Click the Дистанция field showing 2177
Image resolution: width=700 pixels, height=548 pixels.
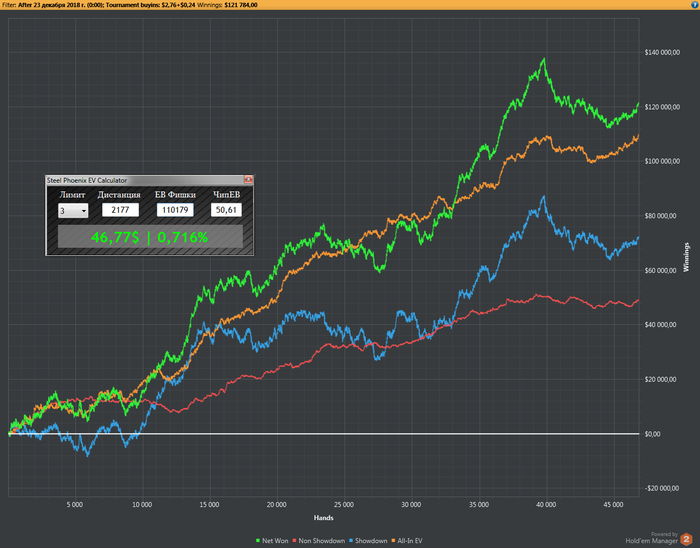coord(120,210)
